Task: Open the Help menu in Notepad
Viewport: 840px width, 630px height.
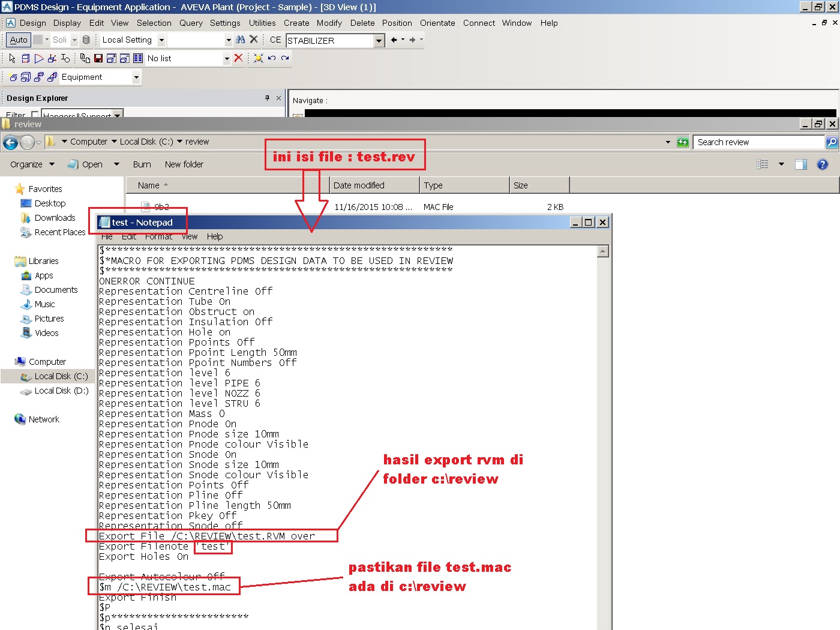Action: point(215,236)
